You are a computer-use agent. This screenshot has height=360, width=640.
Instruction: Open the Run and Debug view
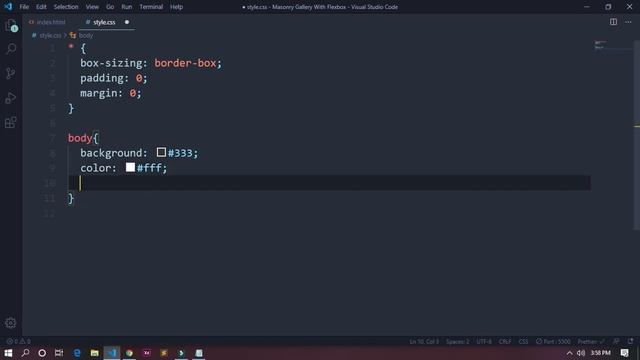[x=11, y=98]
